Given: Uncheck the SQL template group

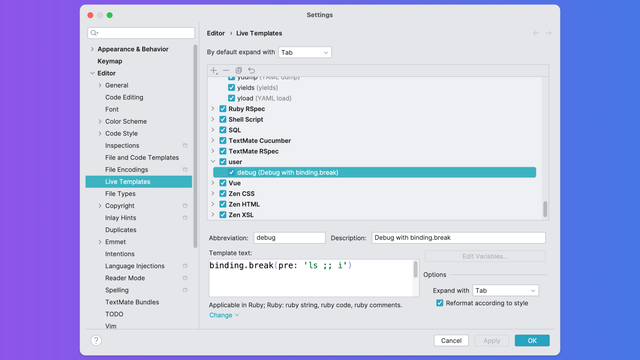Looking at the screenshot, I should pyautogui.click(x=223, y=130).
